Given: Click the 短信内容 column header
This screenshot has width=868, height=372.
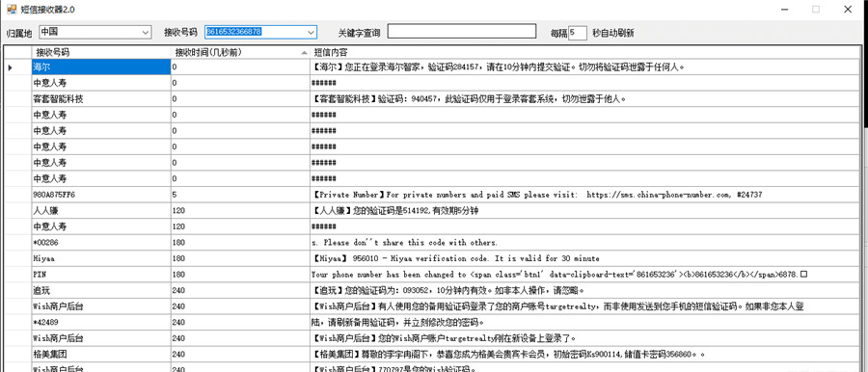Looking at the screenshot, I should 584,52.
